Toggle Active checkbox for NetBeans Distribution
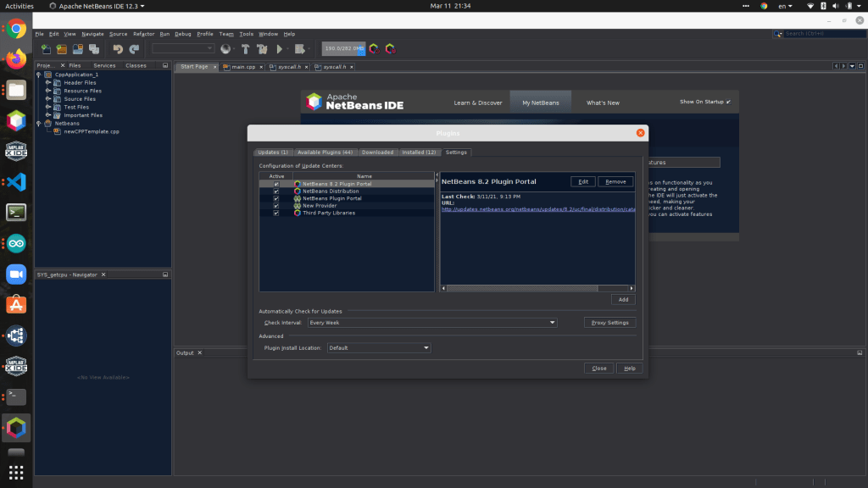Image resolution: width=868 pixels, height=488 pixels. 276,191
